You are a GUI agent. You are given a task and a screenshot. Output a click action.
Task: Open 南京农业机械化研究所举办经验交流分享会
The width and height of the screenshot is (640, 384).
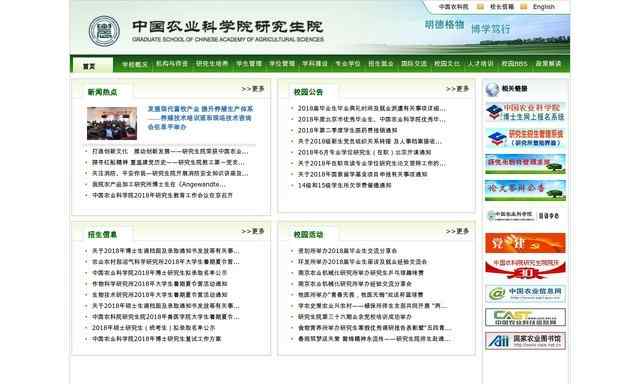point(355,284)
